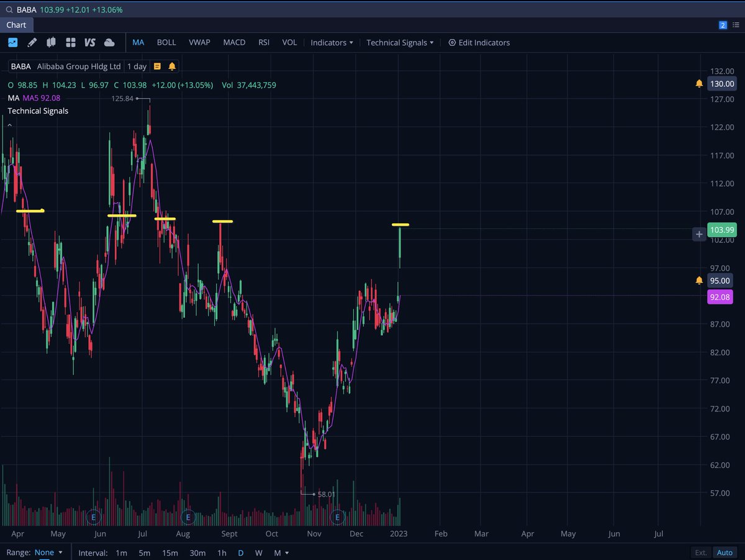Open the four-square grid layout icon
The height and width of the screenshot is (560, 745).
71,42
